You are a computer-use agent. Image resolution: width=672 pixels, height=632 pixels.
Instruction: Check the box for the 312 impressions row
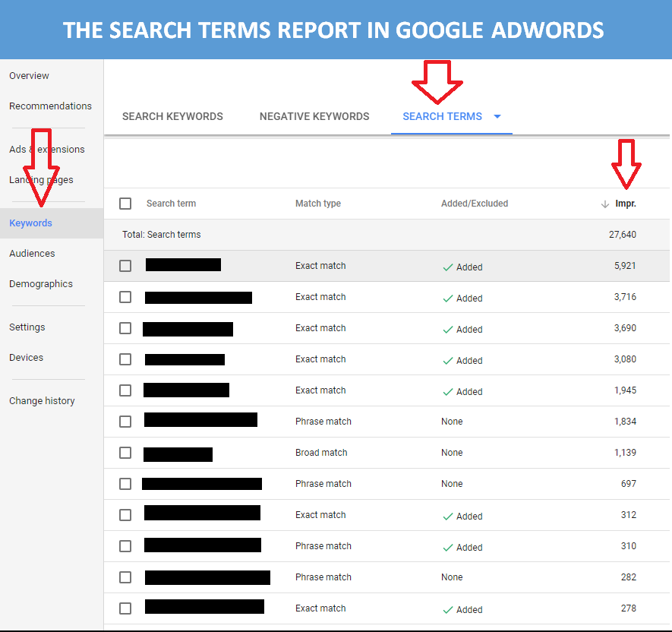click(x=125, y=514)
